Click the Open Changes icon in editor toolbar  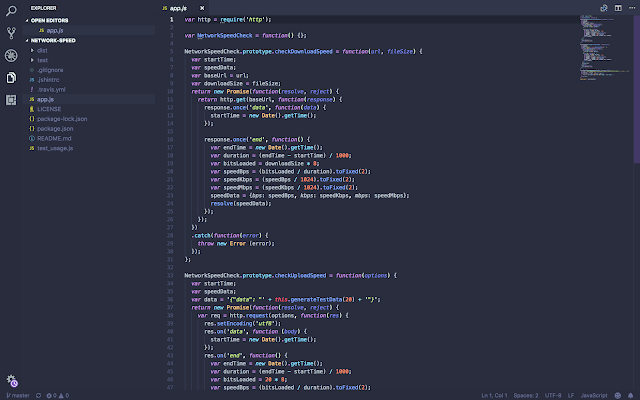604,8
